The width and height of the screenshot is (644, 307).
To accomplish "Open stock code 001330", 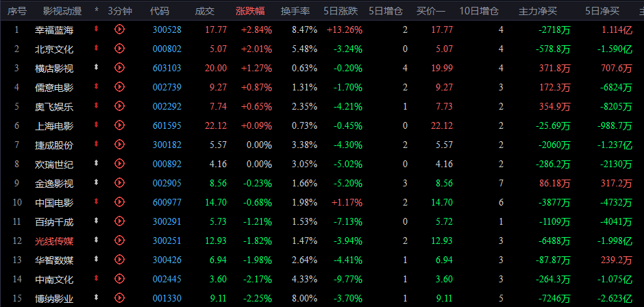I will pos(166,298).
